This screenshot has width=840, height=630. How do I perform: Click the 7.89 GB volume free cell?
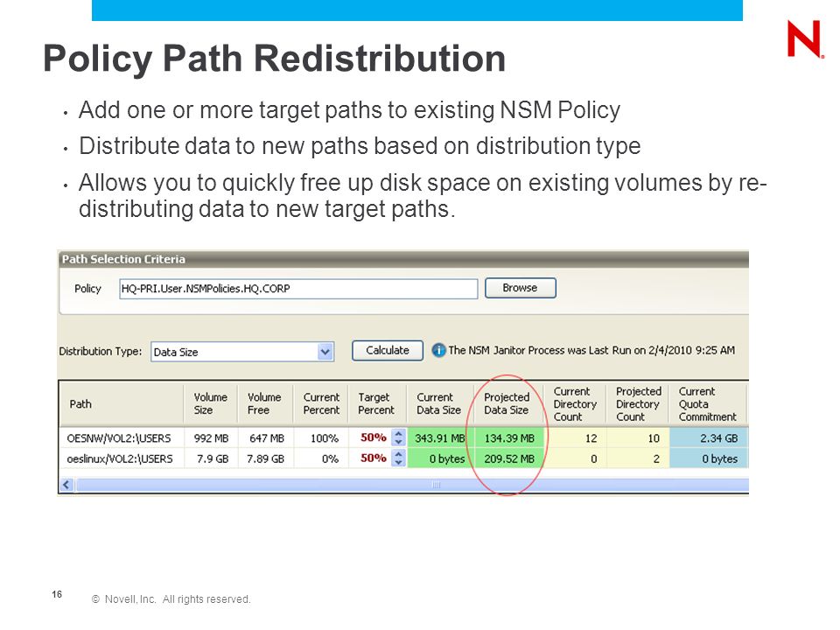(266, 459)
